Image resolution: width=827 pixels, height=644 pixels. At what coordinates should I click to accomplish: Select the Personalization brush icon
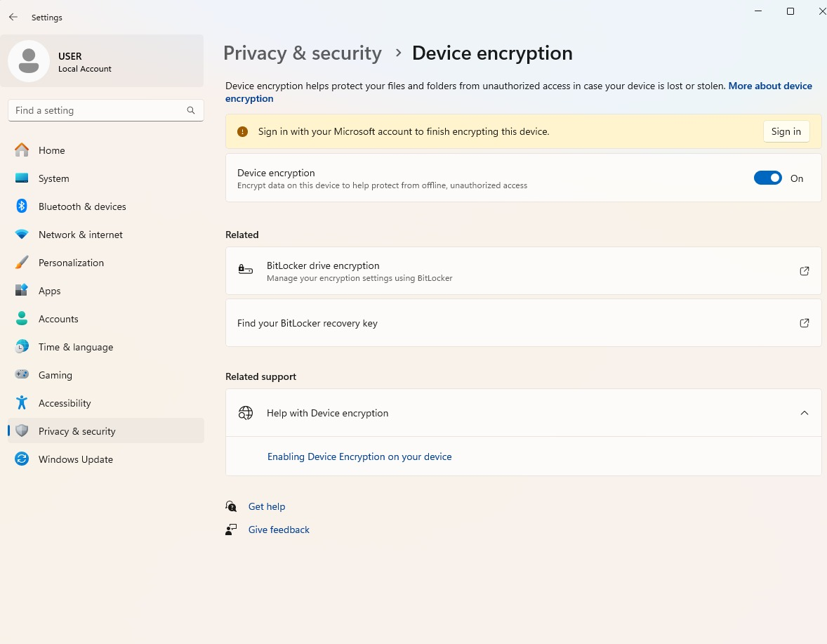(22, 262)
